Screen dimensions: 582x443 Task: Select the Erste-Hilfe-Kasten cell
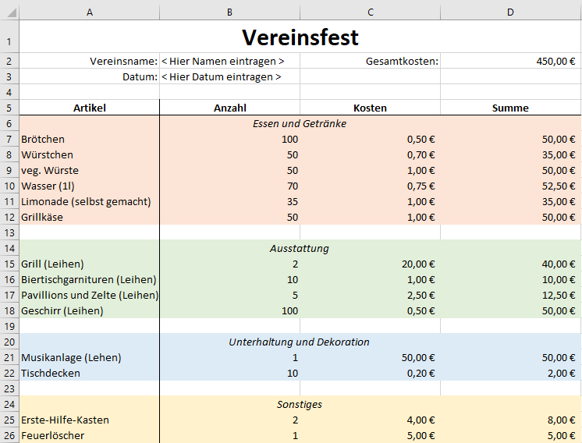[89, 420]
